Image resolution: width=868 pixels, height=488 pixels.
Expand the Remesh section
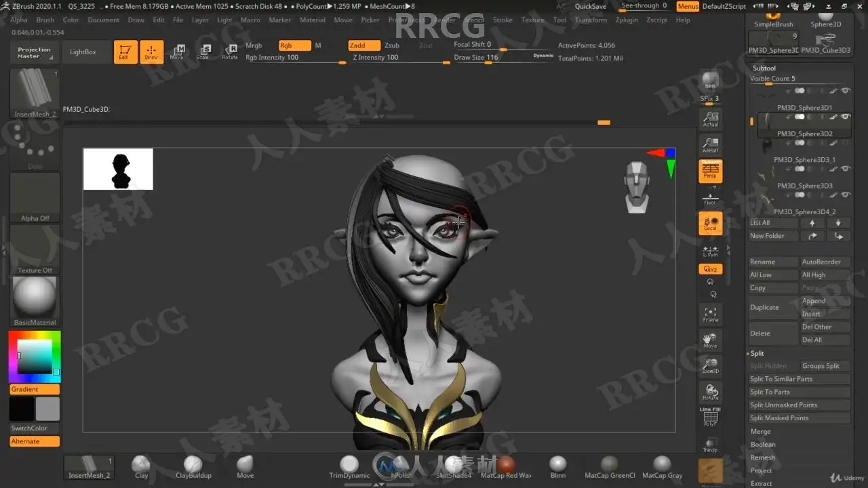coord(762,457)
